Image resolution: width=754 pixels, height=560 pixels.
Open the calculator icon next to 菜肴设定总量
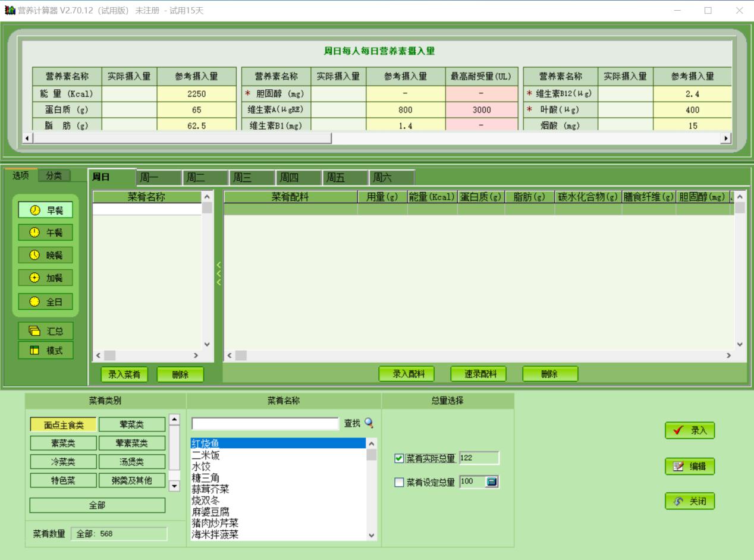pyautogui.click(x=492, y=482)
